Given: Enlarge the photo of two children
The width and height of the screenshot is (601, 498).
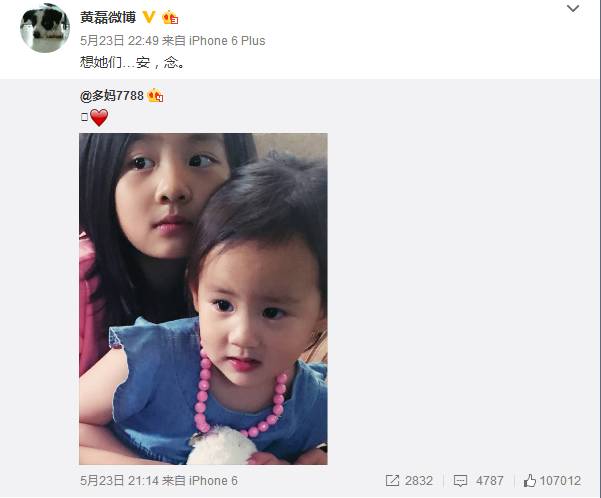Looking at the screenshot, I should 203,299.
